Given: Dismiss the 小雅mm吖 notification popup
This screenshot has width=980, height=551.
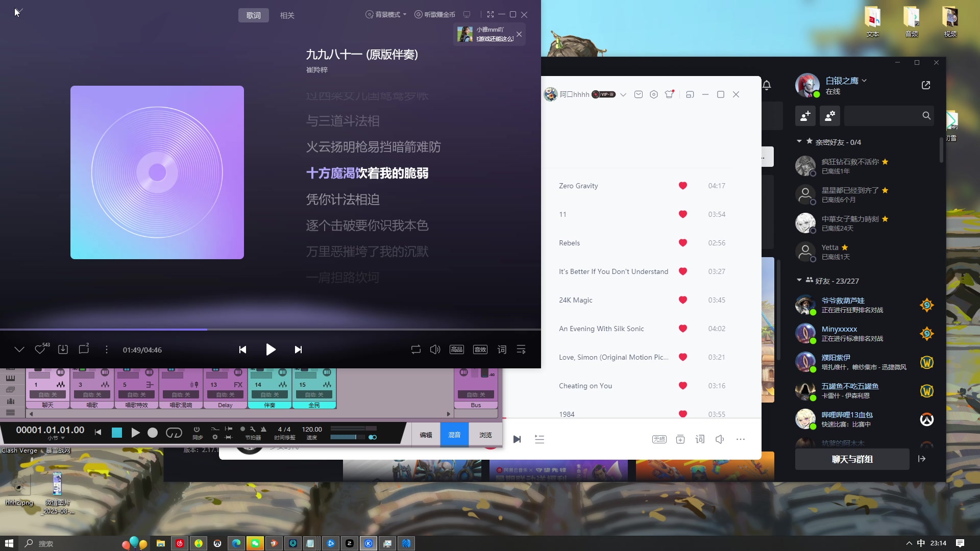Looking at the screenshot, I should 519,34.
